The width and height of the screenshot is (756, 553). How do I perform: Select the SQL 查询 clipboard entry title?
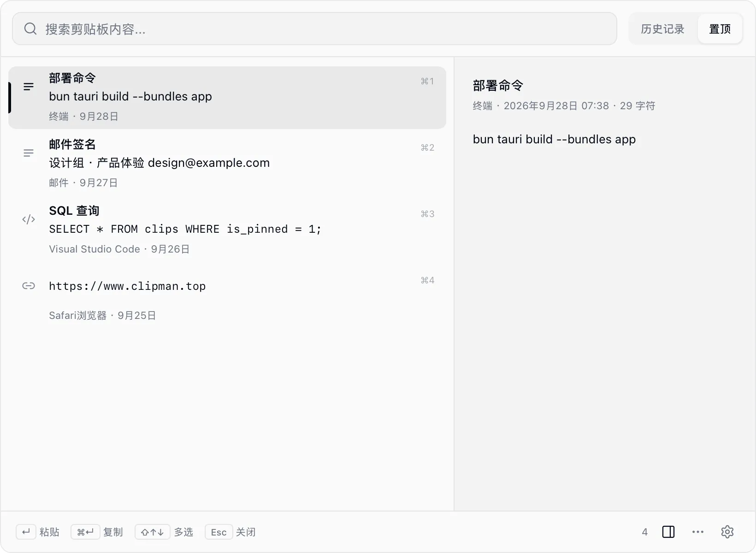click(74, 211)
